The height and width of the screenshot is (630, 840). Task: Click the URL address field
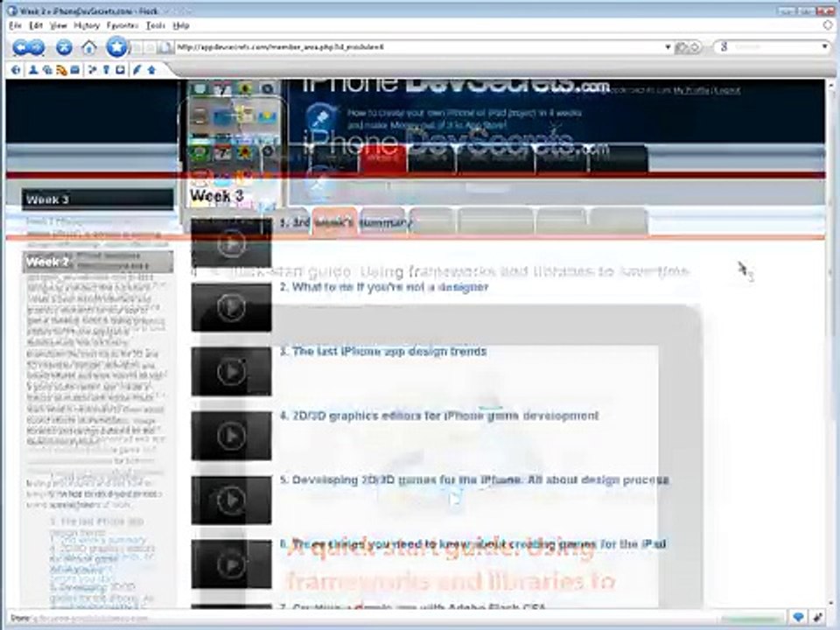click(418, 47)
